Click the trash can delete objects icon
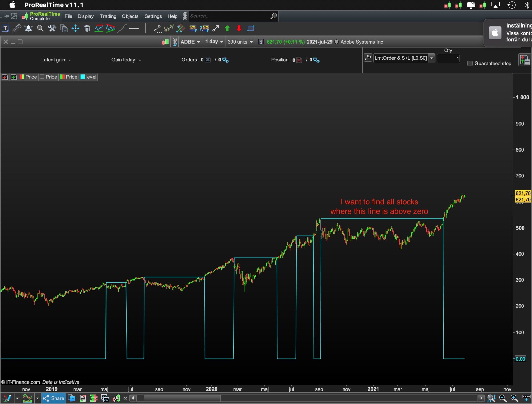Viewport: 532px width, 404px height. [87, 28]
